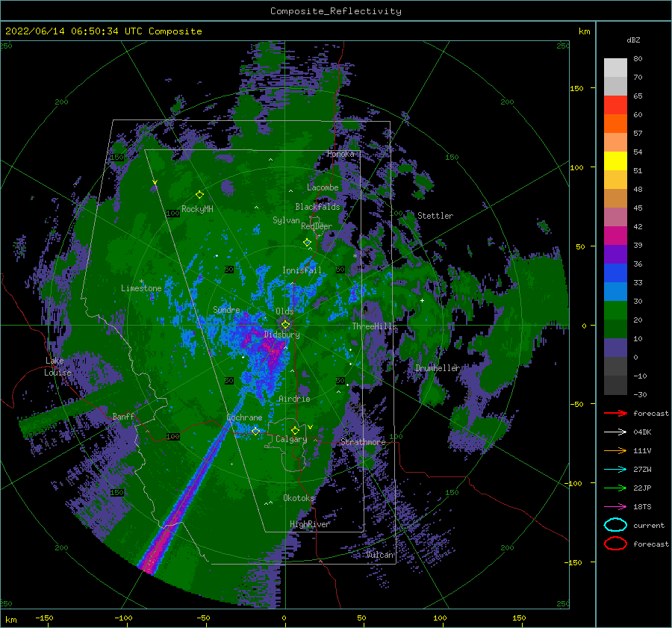
Task: Click the dBZ legend heading
Action: (x=633, y=40)
